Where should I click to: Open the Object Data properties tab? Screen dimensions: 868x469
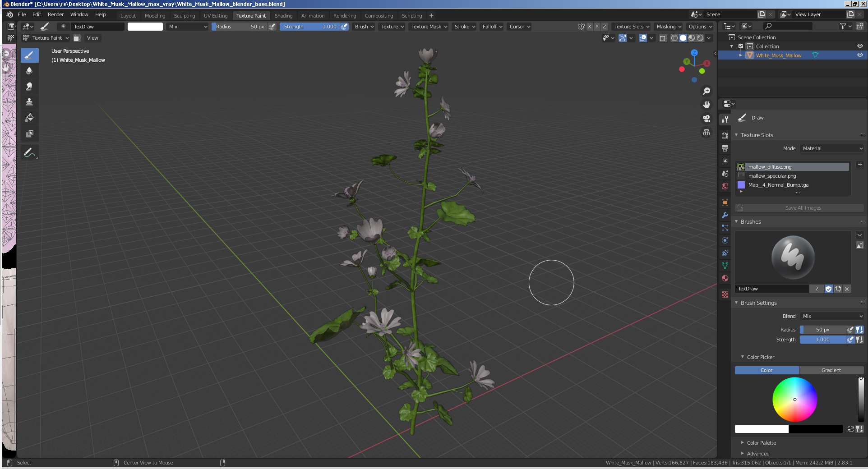[x=725, y=266]
